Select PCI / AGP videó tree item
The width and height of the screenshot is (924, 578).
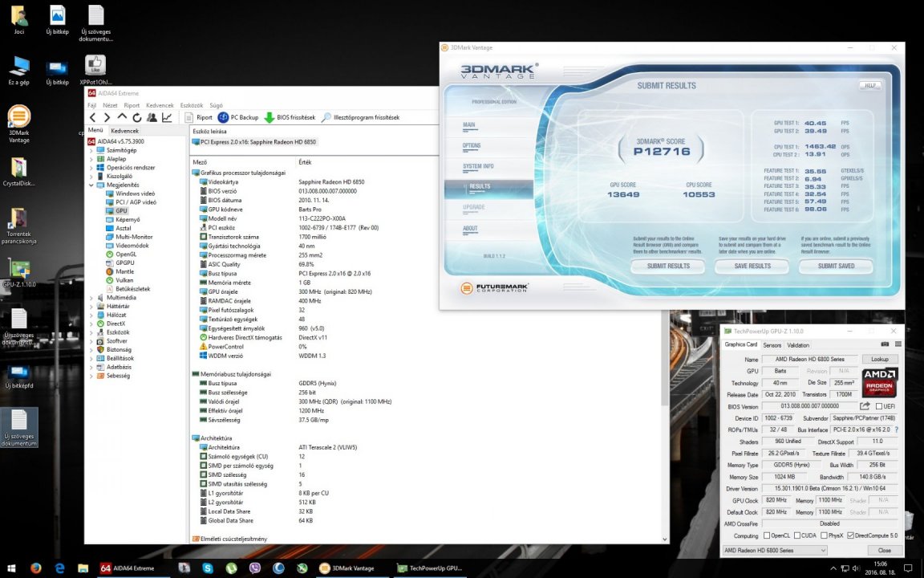(136, 202)
